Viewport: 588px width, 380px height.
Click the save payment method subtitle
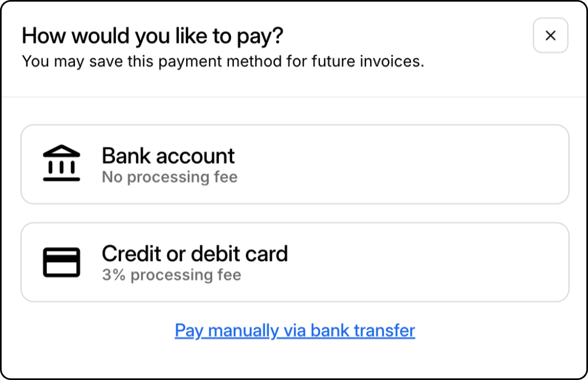pos(223,61)
